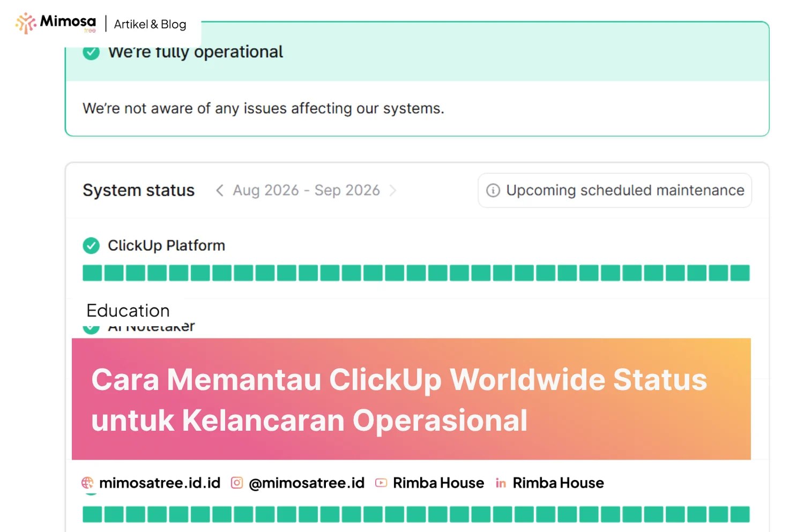Click the green check beside fully operational

tap(91, 52)
